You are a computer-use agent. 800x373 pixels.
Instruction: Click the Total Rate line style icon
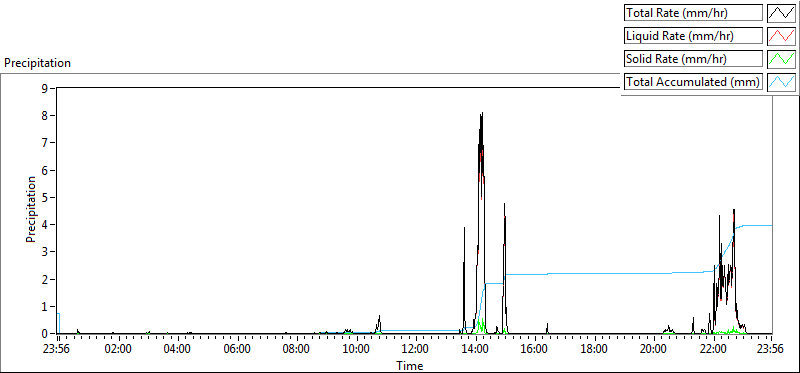click(x=781, y=13)
